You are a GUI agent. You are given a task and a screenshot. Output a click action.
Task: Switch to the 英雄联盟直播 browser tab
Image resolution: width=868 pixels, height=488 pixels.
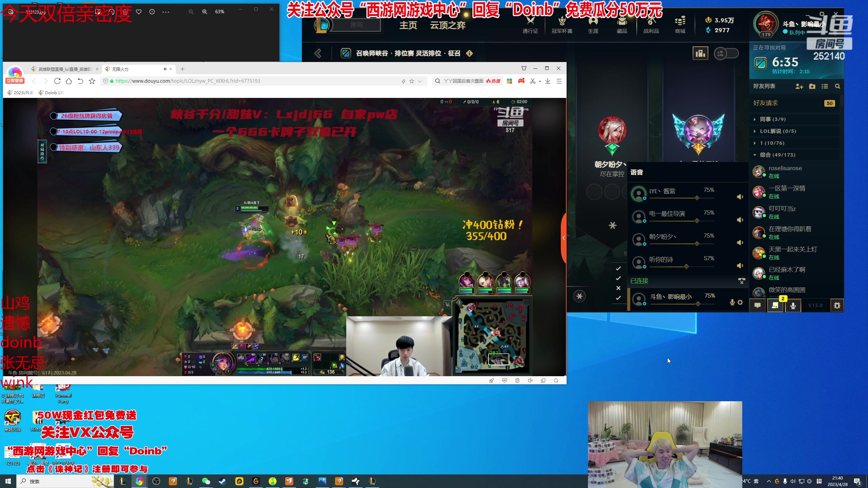64,69
